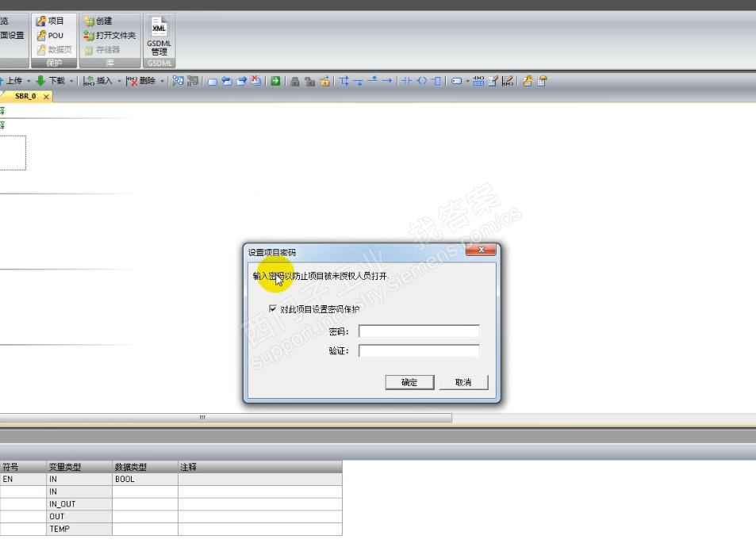Insert a coil instruction icon
This screenshot has width=756, height=551.
(422, 81)
